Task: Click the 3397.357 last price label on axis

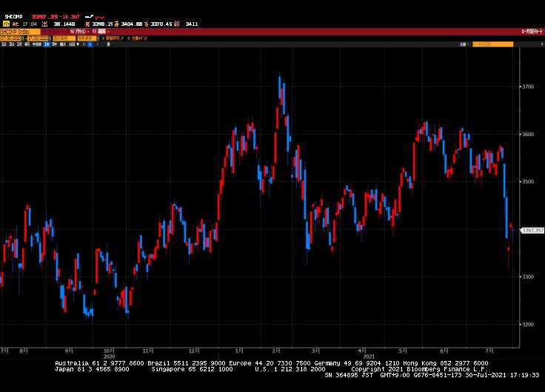Action: [532, 230]
